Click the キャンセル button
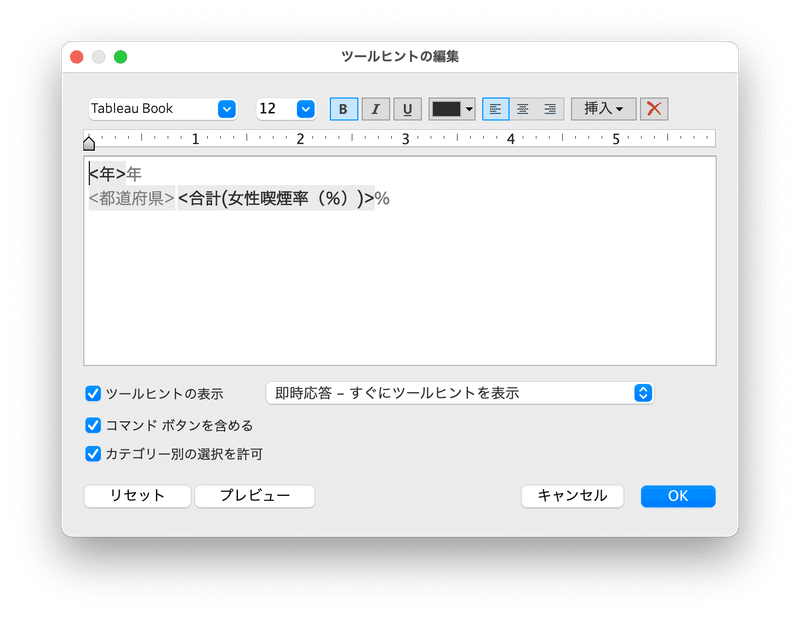 coord(572,496)
